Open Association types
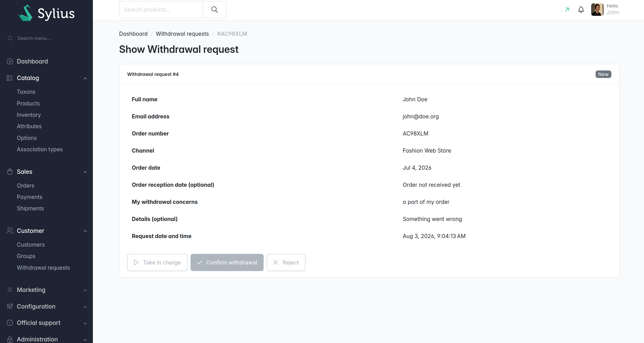 (x=40, y=149)
